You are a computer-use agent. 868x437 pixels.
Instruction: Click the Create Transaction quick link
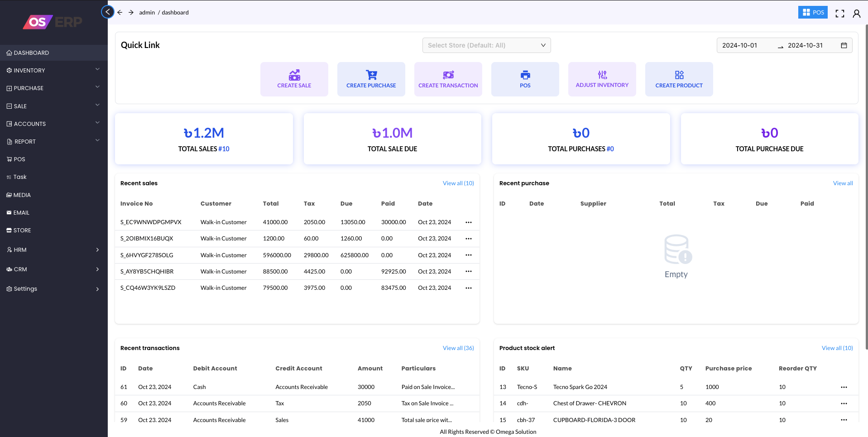click(448, 79)
